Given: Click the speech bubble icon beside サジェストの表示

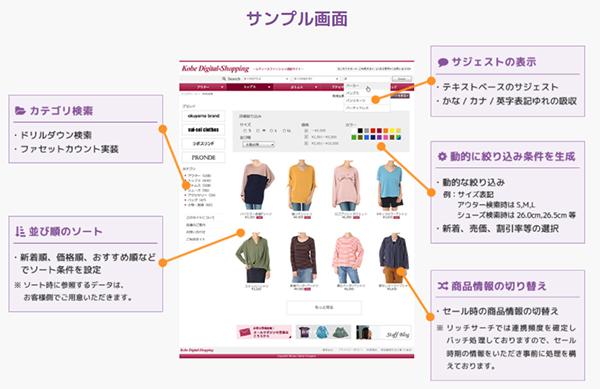Looking at the screenshot, I should [443, 62].
